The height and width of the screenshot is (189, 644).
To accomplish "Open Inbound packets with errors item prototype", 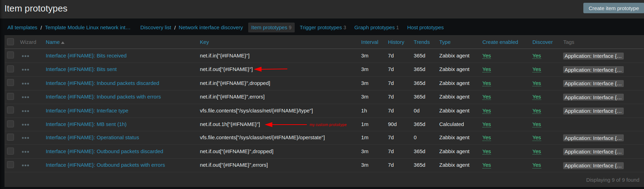I will pos(103,97).
